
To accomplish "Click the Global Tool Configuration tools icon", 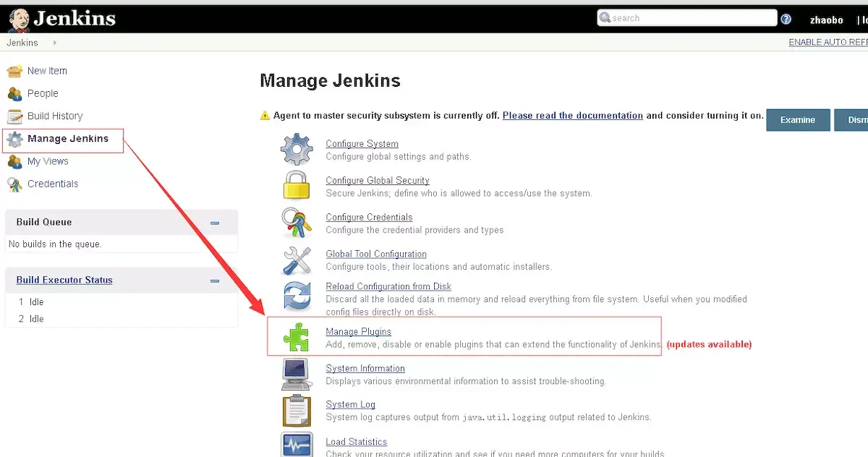I will [297, 260].
